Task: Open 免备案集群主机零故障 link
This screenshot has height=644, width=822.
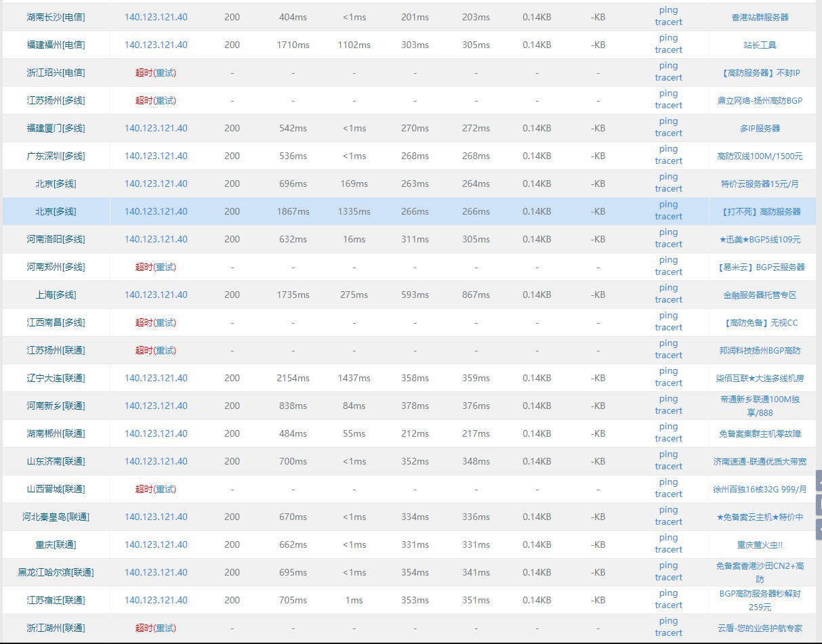Action: pyautogui.click(x=760, y=433)
